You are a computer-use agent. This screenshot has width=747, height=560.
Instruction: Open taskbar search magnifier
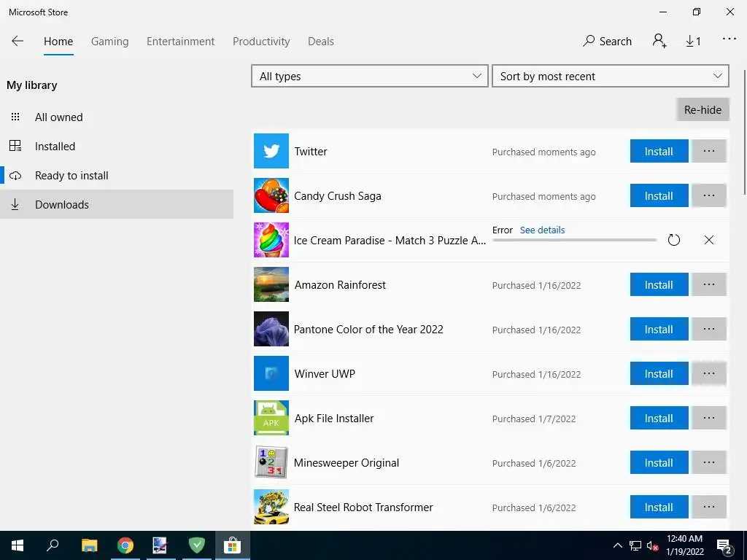[53, 545]
